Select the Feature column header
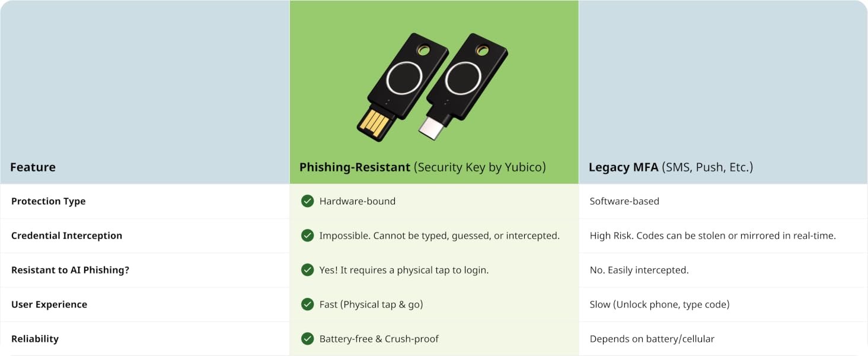868x356 pixels. 33,167
